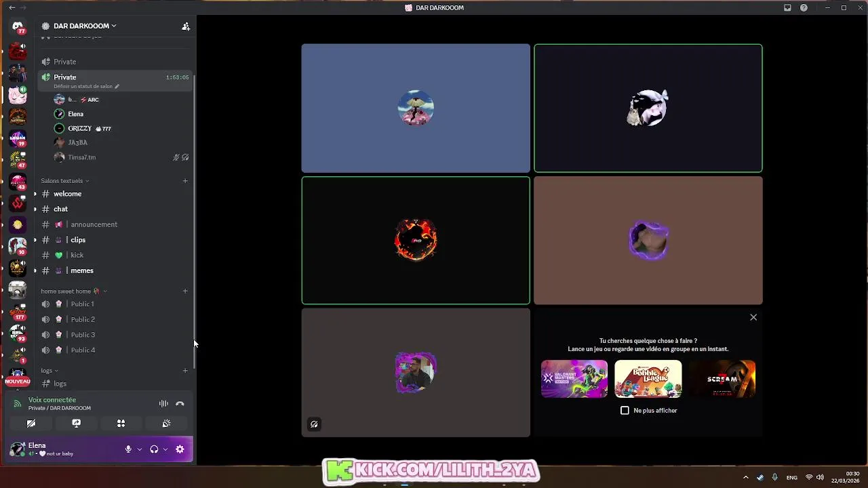Turn on camera in voice panel
This screenshot has width=868, height=488.
pyautogui.click(x=31, y=424)
